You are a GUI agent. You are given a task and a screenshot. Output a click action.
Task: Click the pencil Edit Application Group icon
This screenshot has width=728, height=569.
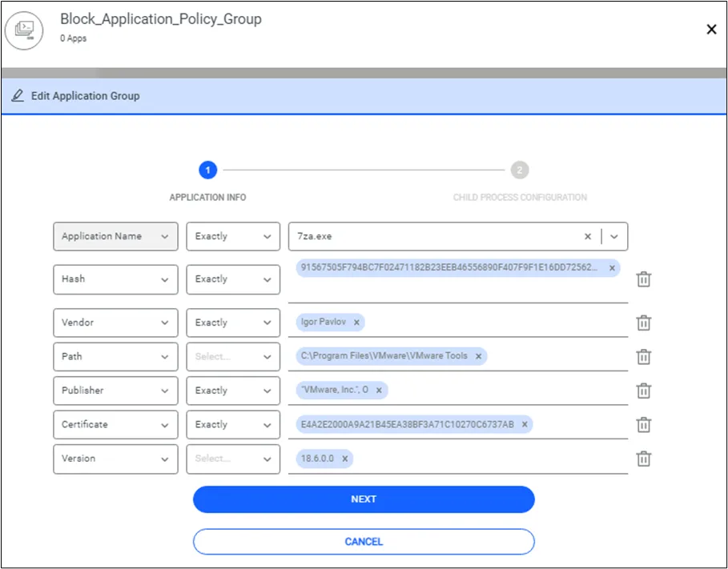click(17, 95)
